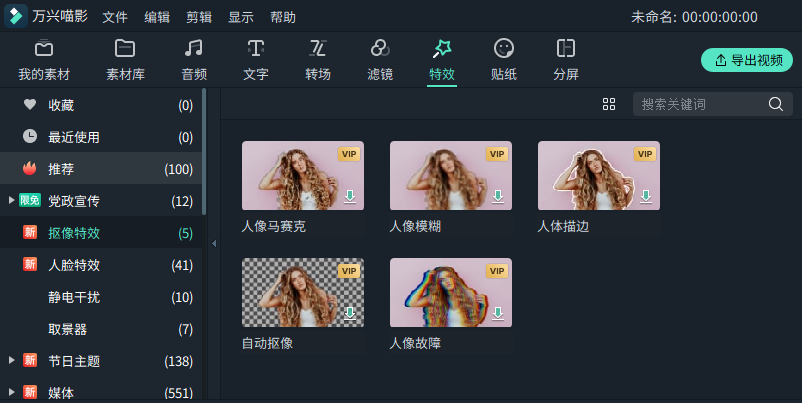
Task: Click the 导出视频 export button
Action: [x=747, y=60]
